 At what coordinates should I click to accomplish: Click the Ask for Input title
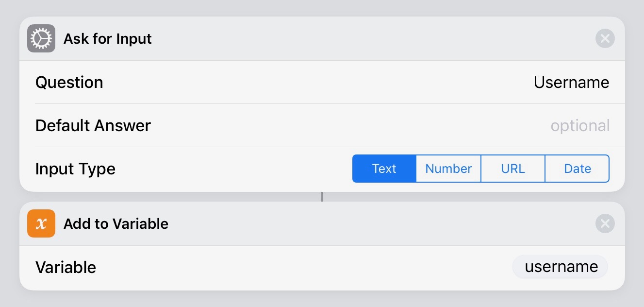(108, 39)
